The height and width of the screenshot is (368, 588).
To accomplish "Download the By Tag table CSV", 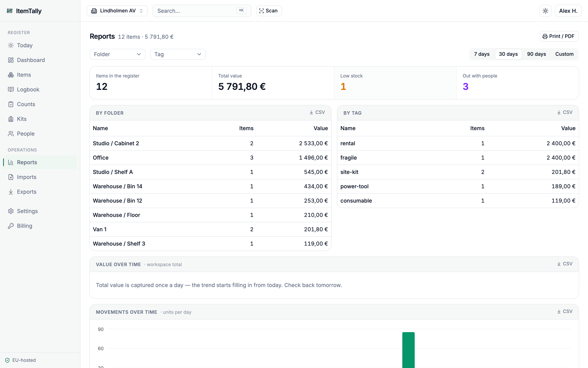I will pyautogui.click(x=565, y=112).
